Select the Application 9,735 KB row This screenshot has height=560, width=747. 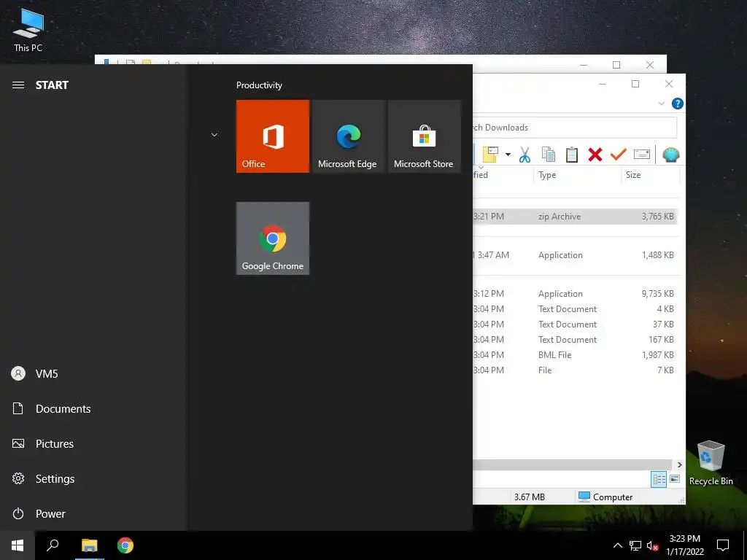point(575,294)
